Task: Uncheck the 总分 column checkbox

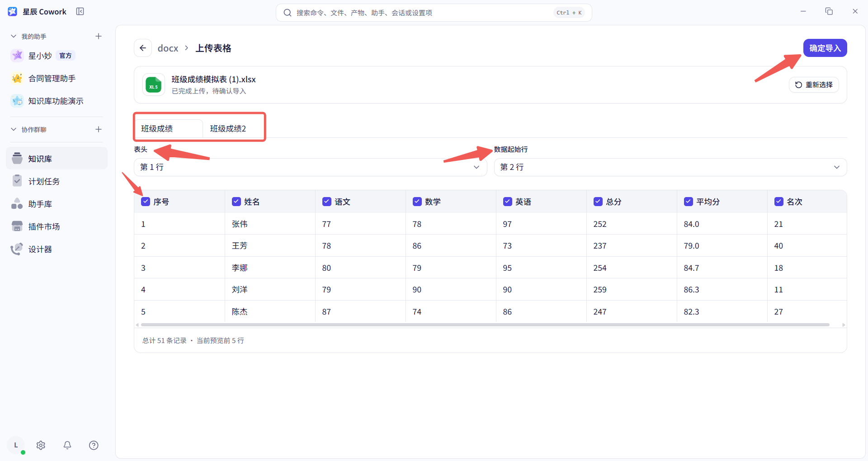Action: click(x=598, y=202)
